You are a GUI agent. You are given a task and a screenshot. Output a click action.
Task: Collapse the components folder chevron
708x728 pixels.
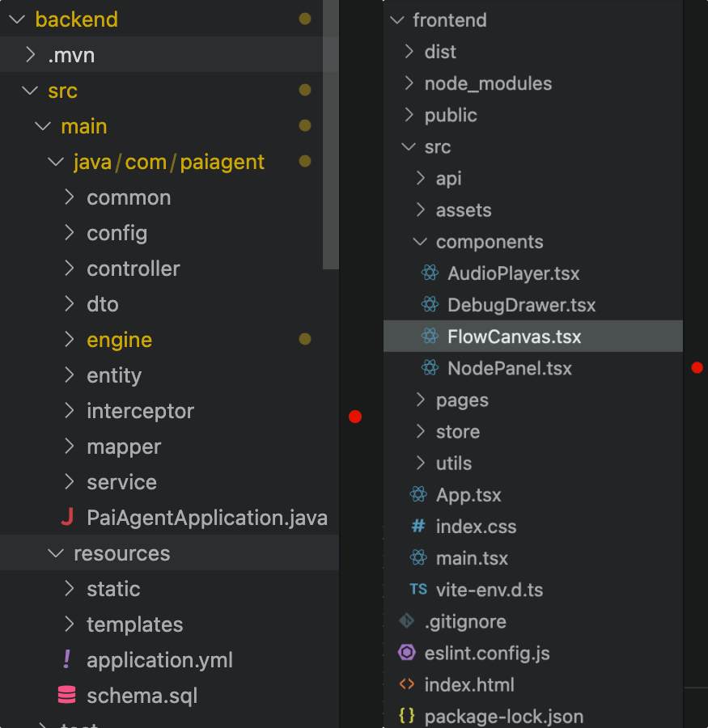point(420,242)
